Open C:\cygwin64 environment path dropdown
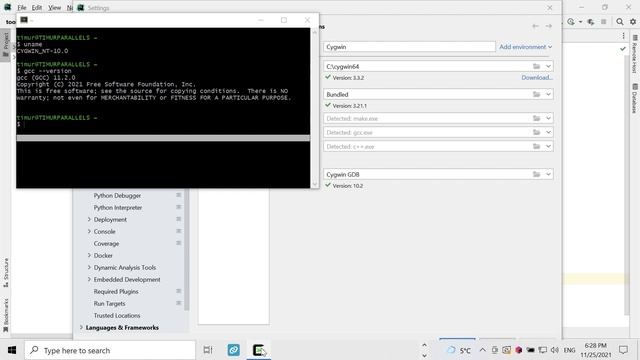The width and height of the screenshot is (640, 360). point(548,66)
